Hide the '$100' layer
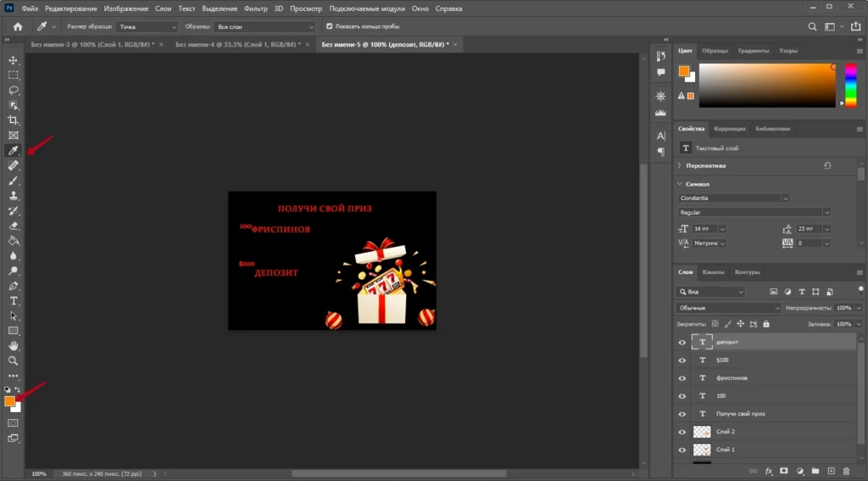 [x=682, y=361]
